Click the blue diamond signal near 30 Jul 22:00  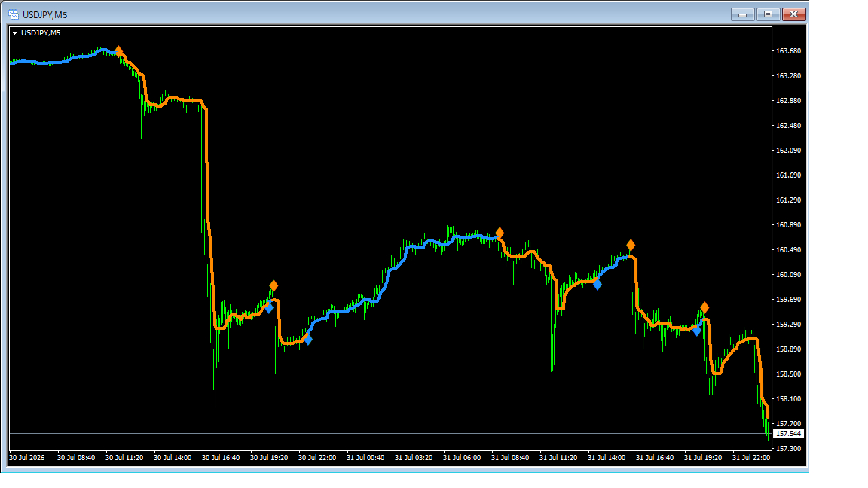coord(308,340)
